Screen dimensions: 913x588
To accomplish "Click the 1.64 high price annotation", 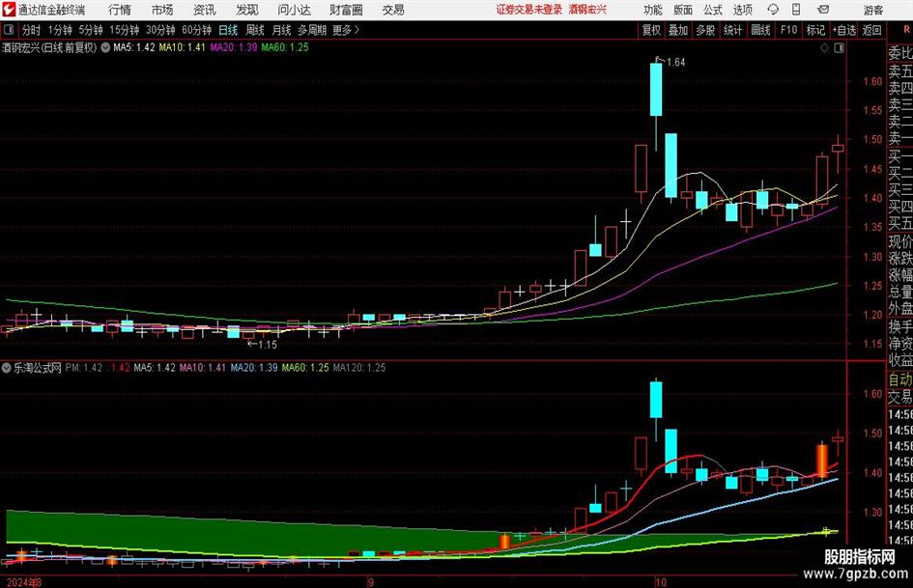I will [x=675, y=63].
